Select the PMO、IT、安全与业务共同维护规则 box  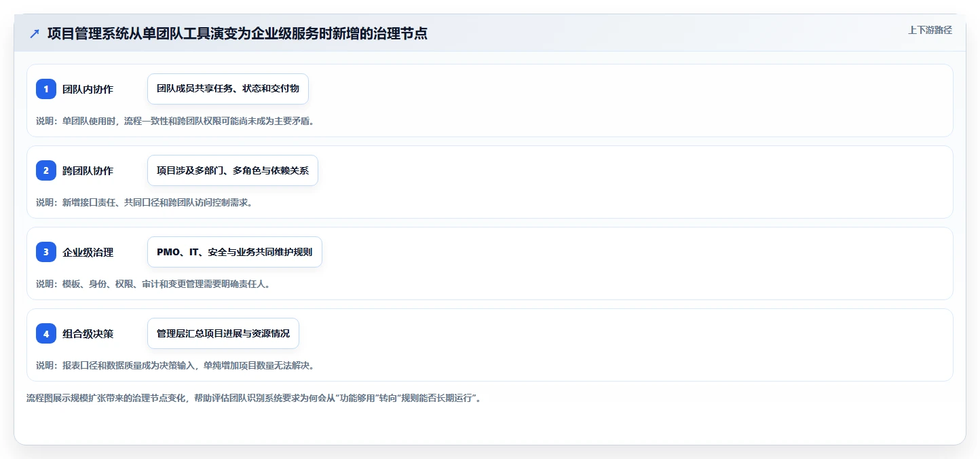click(235, 252)
